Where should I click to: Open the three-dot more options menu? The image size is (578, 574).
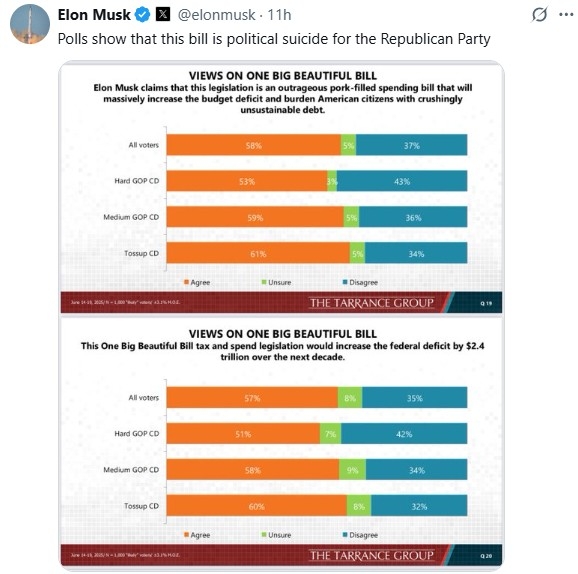(566, 15)
